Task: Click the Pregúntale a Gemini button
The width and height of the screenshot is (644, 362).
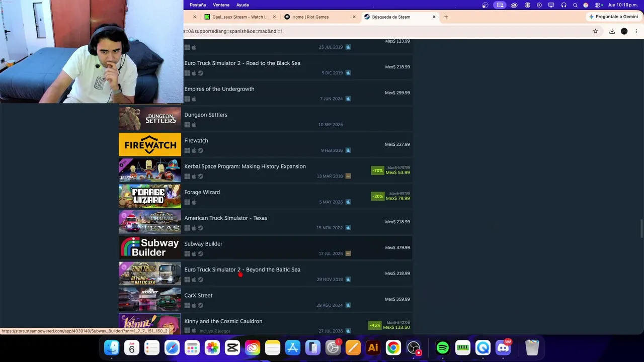Action: click(613, 17)
